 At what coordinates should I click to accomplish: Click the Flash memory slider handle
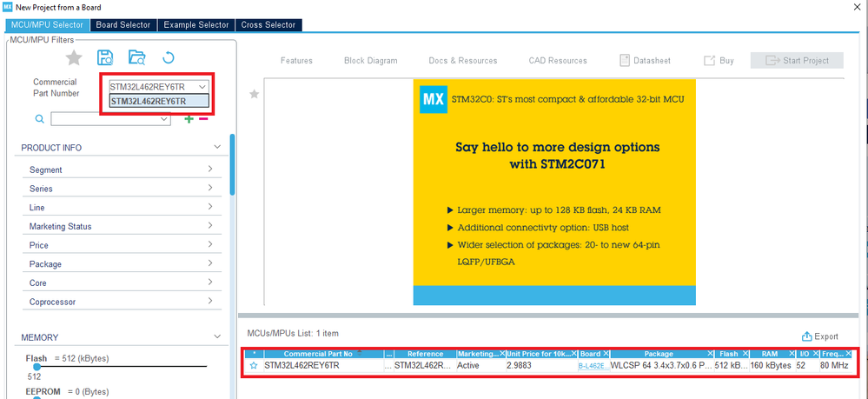36,366
